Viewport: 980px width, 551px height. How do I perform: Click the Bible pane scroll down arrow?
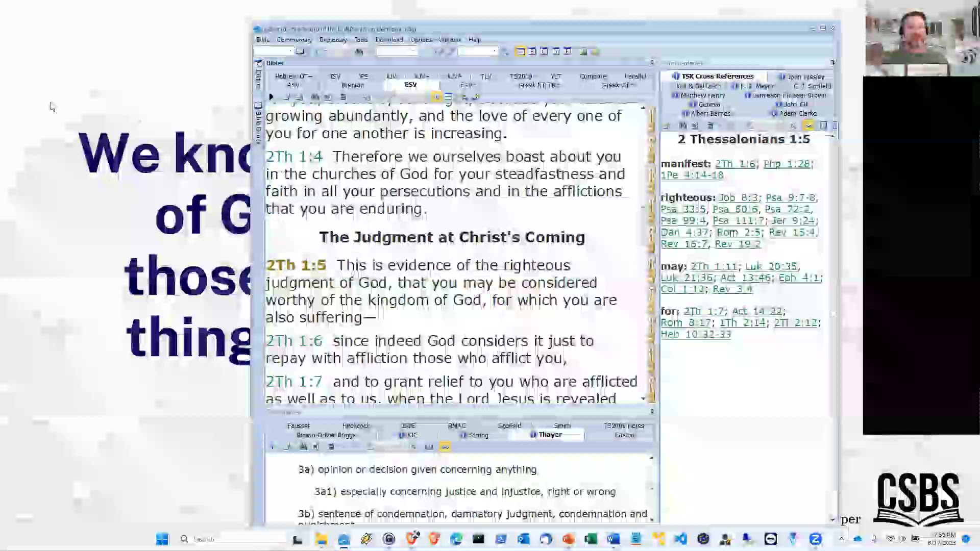(x=643, y=398)
